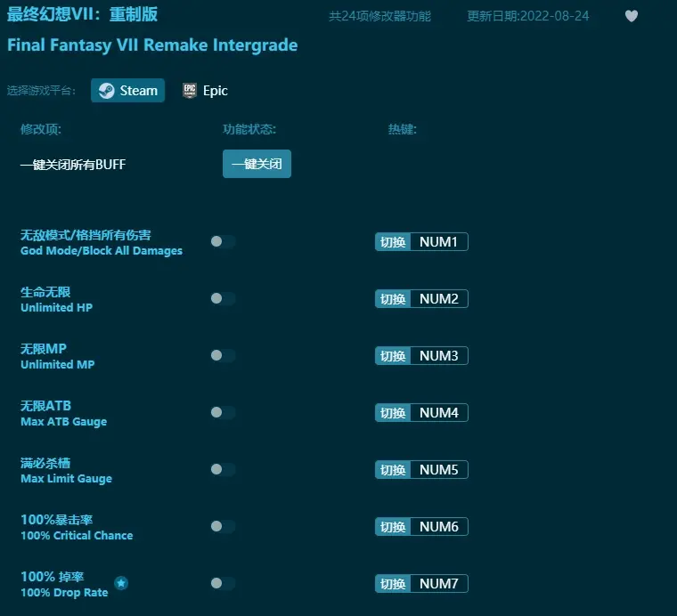Toggle the Max ATB Gauge switch

[x=223, y=412]
